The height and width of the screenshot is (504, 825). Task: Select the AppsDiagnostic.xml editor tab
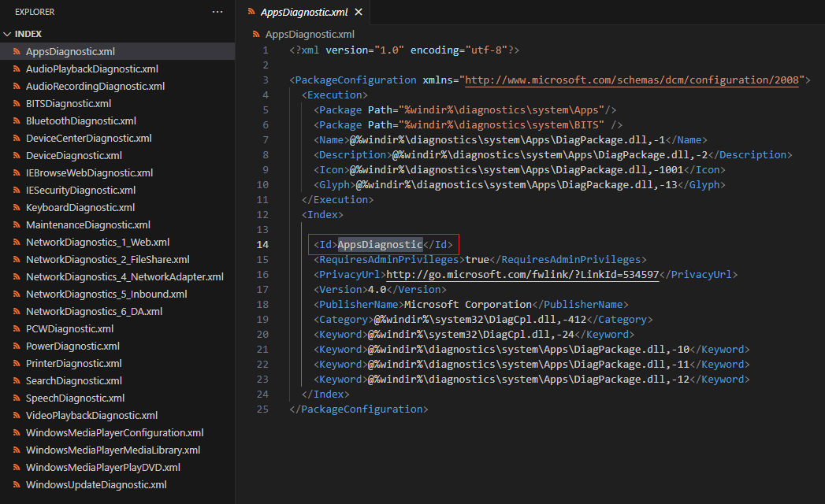pyautogui.click(x=303, y=13)
